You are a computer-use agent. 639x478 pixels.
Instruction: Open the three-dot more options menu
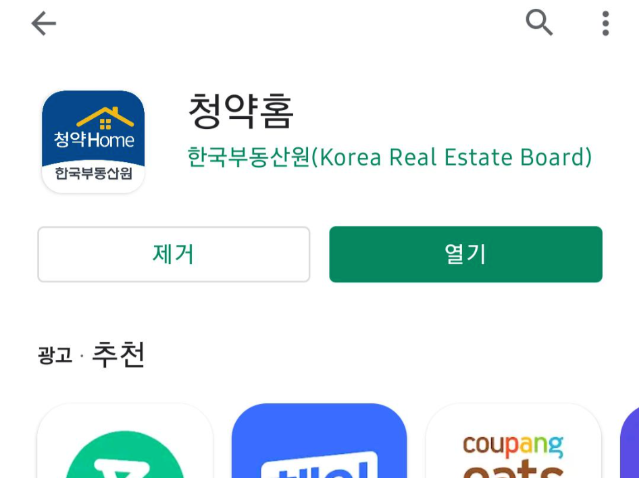(x=605, y=23)
